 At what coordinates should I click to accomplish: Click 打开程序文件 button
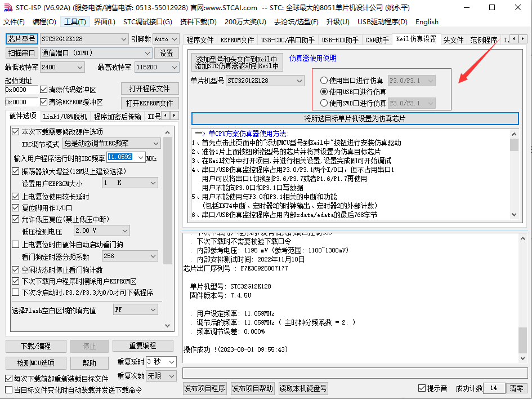click(150, 88)
